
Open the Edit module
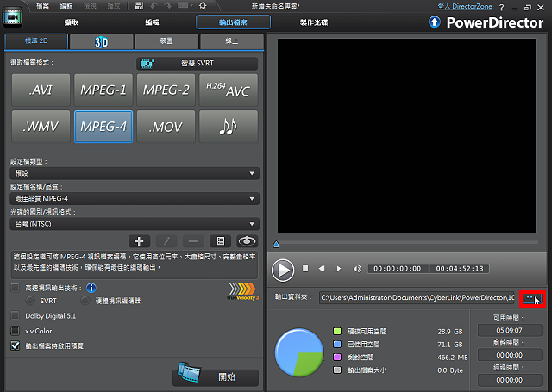152,22
